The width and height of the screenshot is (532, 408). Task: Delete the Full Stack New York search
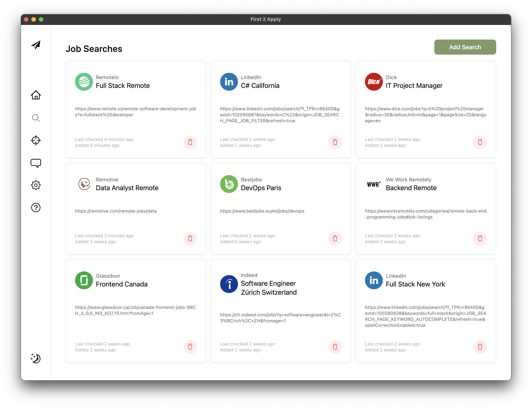pyautogui.click(x=480, y=347)
